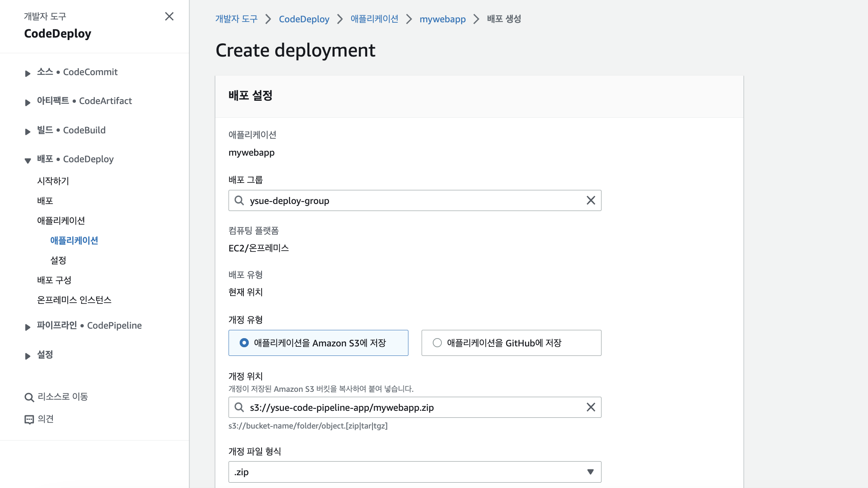868x488 pixels.
Task: Expand the 파이프라인 CodePipeline section
Action: (28, 327)
